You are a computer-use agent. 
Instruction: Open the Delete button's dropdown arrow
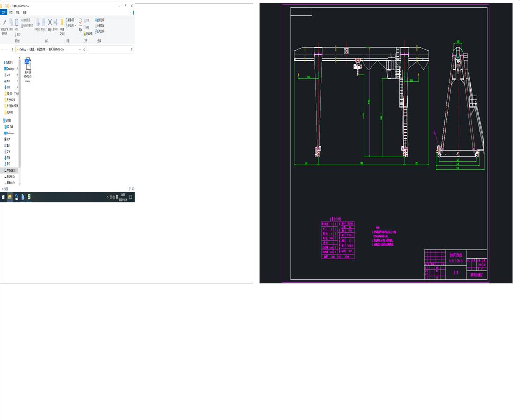pos(50,32)
